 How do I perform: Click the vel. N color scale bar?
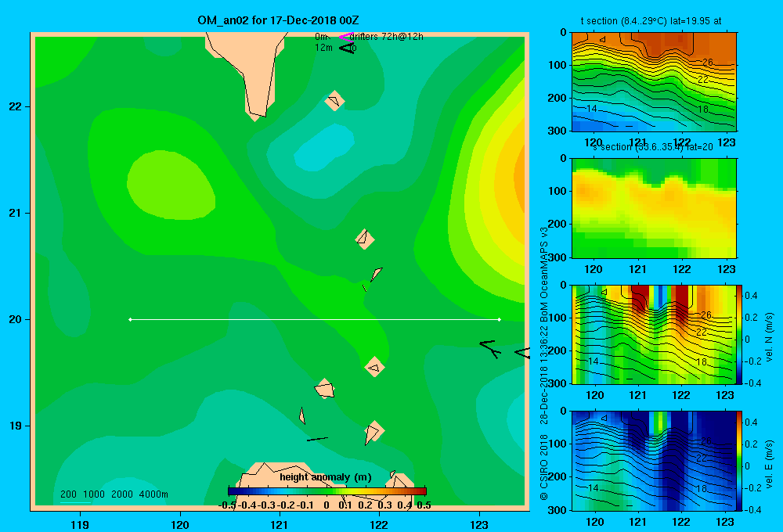click(740, 334)
